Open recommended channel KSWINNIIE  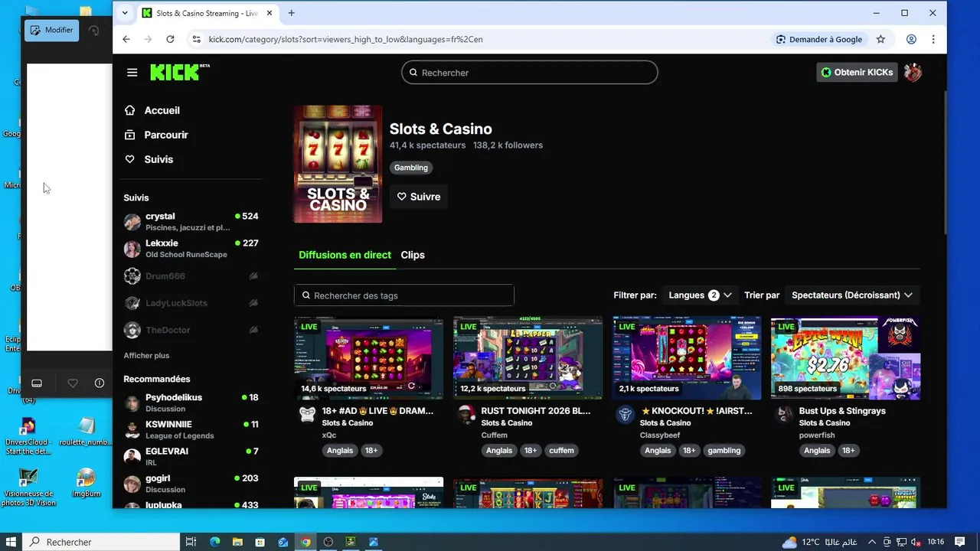191,430
